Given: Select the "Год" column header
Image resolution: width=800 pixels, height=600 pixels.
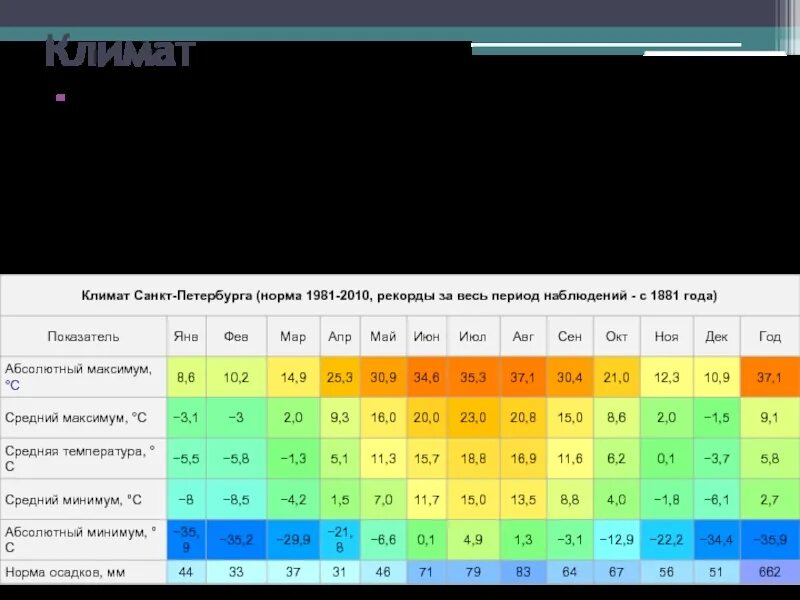Looking at the screenshot, I should [770, 337].
